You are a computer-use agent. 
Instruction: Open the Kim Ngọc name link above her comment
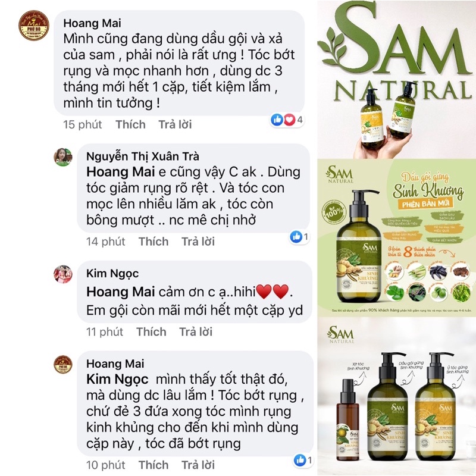point(112,274)
